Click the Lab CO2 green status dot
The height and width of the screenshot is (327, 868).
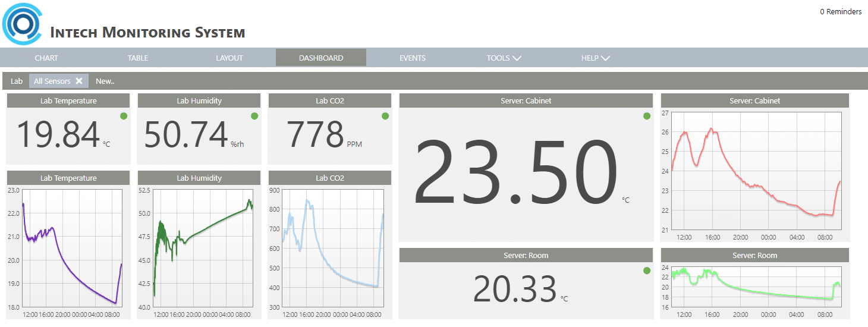(385, 116)
